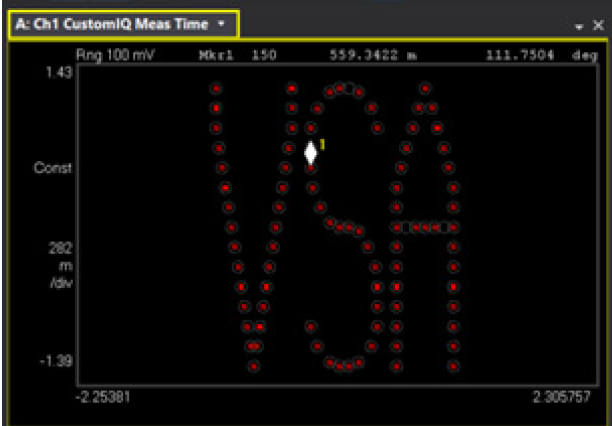
Task: Click the white diamond marker 1
Action: [x=311, y=153]
